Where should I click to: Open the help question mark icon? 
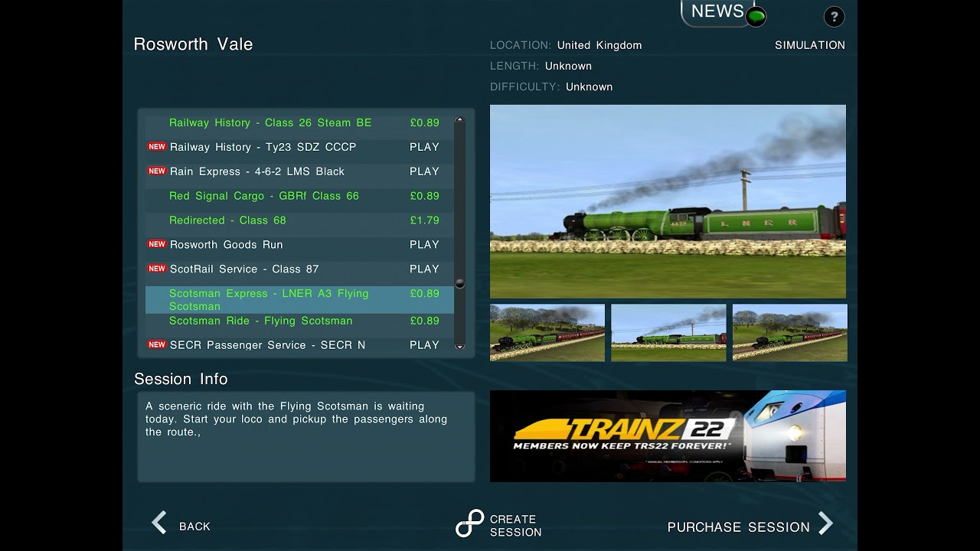tap(834, 17)
